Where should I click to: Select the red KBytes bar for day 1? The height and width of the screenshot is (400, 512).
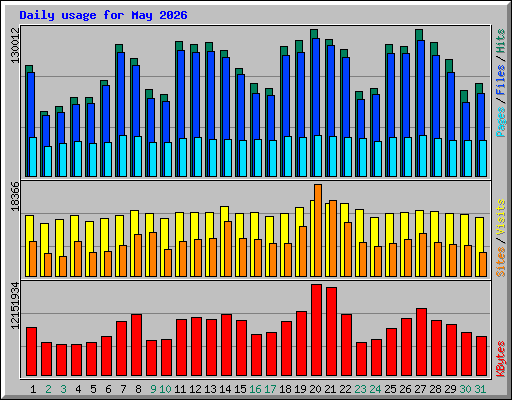(31, 352)
